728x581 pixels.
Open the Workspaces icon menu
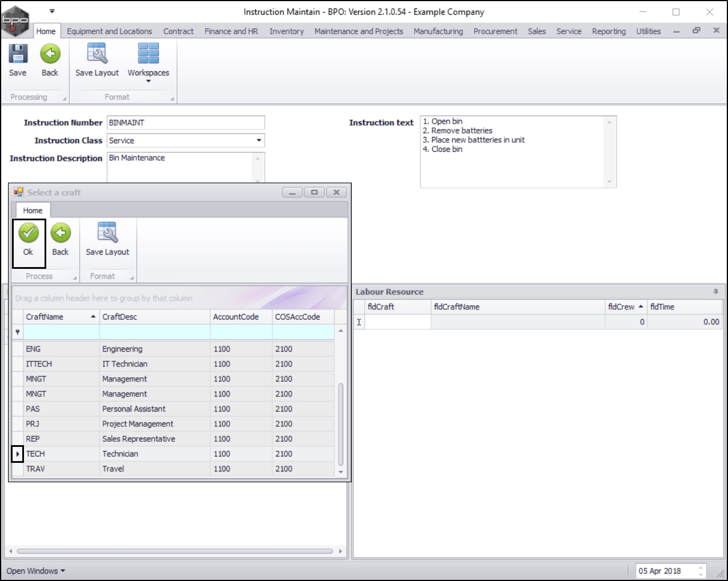pyautogui.click(x=148, y=54)
